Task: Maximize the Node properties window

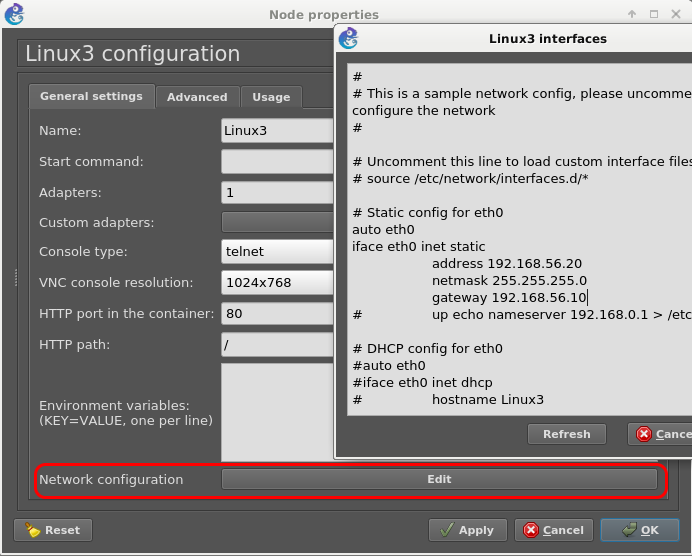Action: (654, 14)
